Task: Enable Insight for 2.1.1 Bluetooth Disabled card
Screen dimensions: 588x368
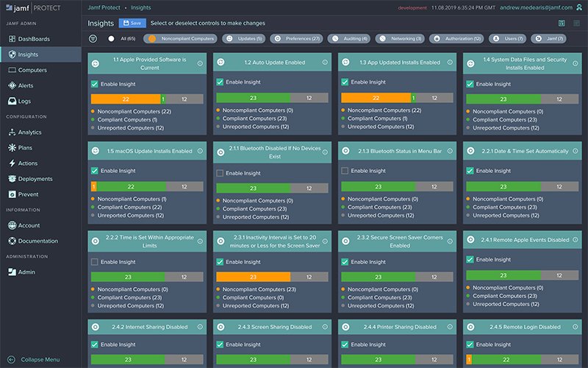Action: pos(220,173)
